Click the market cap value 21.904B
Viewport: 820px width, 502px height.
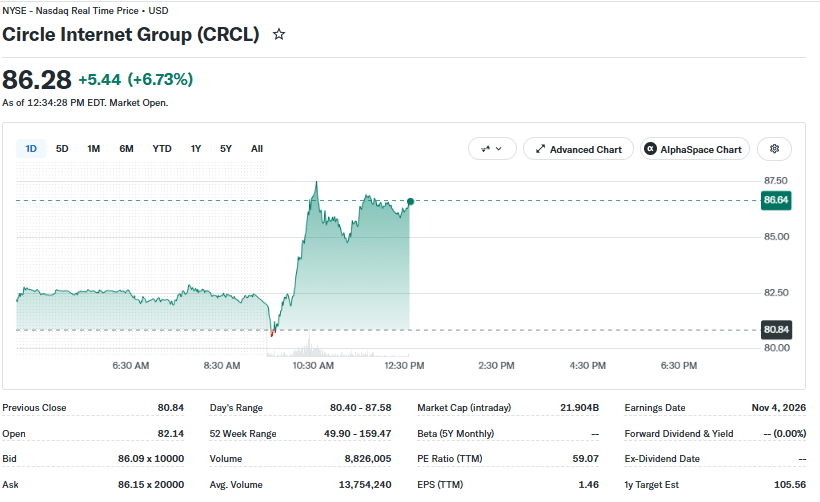tap(579, 408)
